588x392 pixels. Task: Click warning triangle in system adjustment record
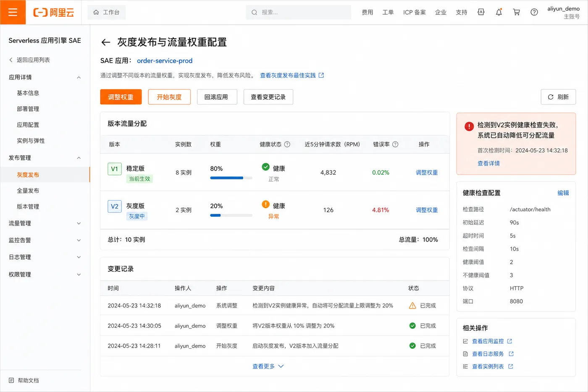(412, 305)
